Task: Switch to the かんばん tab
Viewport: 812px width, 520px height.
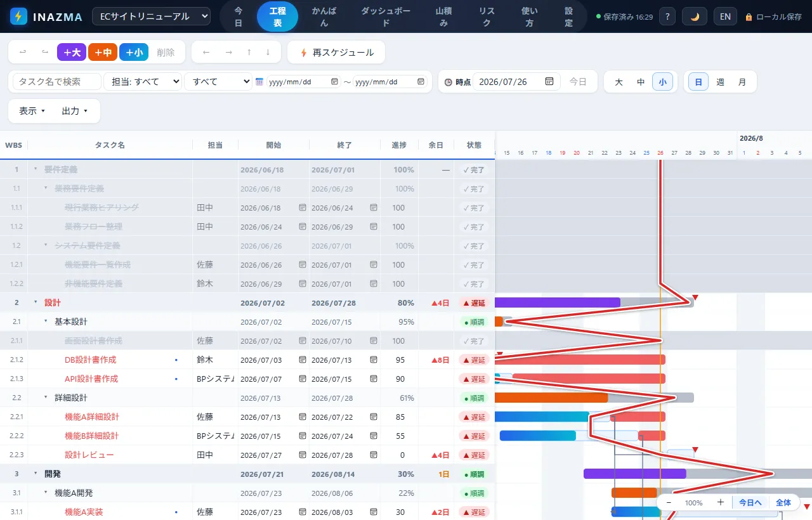Action: tap(324, 16)
